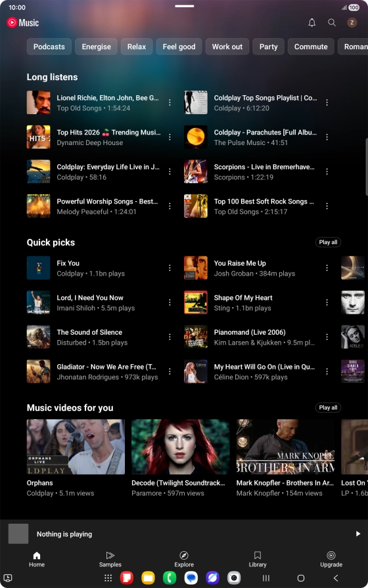Play all music videos for you
368x588 pixels.
(x=328, y=408)
